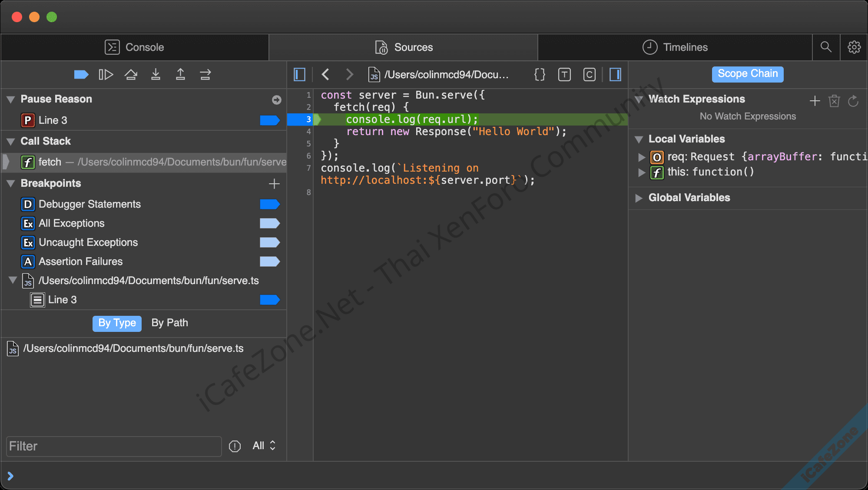Open the Timelines tab
Image resolution: width=868 pixels, height=490 pixels.
click(x=675, y=47)
